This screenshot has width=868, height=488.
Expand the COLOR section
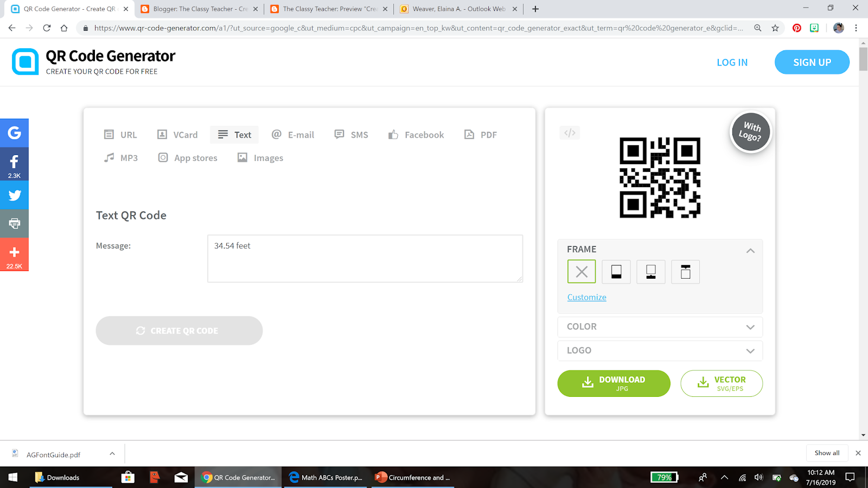click(x=660, y=327)
